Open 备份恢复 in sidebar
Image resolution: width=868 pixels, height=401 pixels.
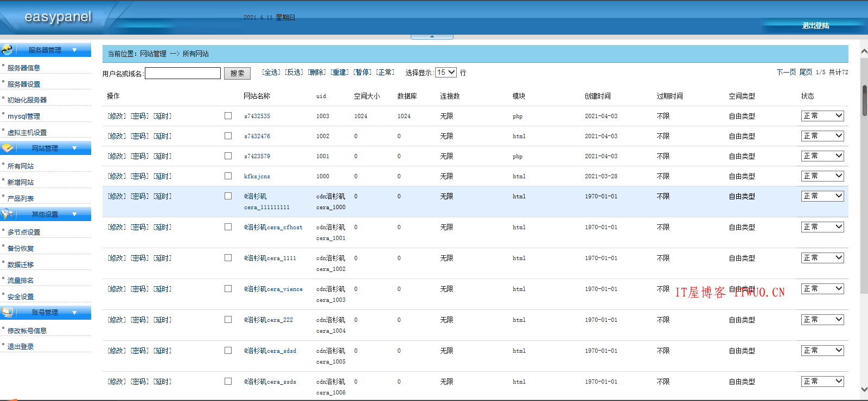click(x=21, y=248)
